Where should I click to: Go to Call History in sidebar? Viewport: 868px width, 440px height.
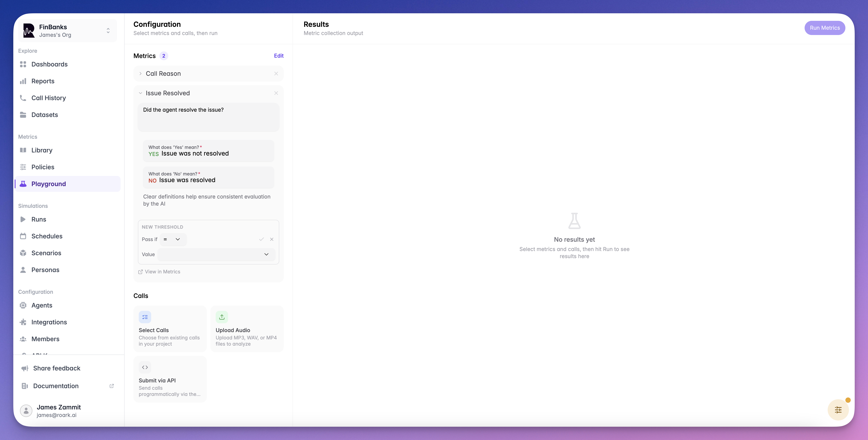tap(49, 98)
